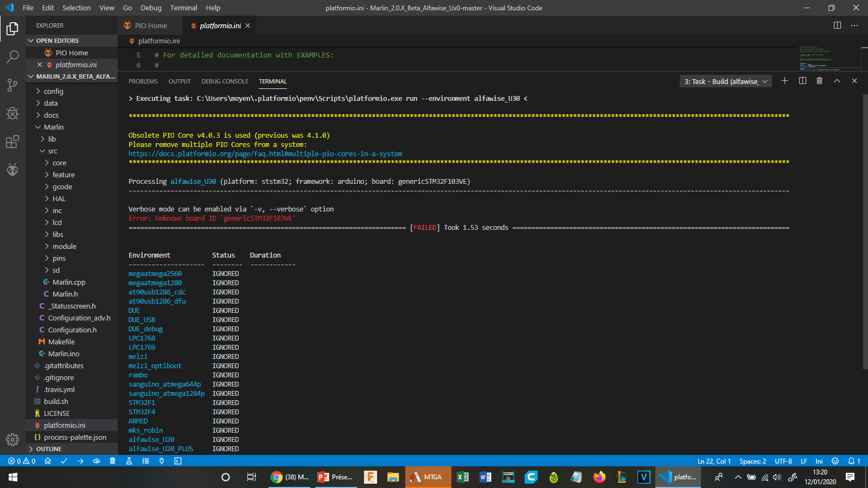
Task: Open the Debug view with bug icon
Action: coord(12,113)
